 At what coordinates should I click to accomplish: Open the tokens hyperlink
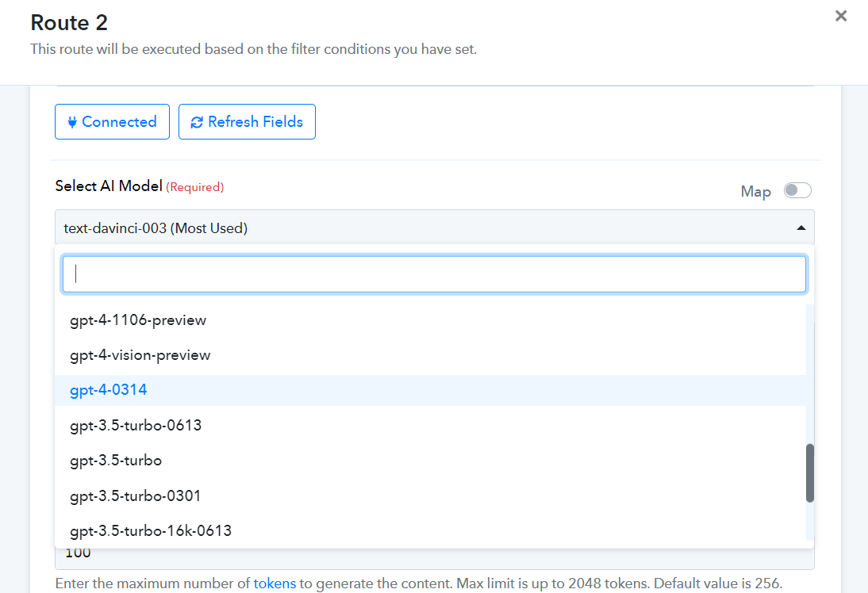[275, 583]
